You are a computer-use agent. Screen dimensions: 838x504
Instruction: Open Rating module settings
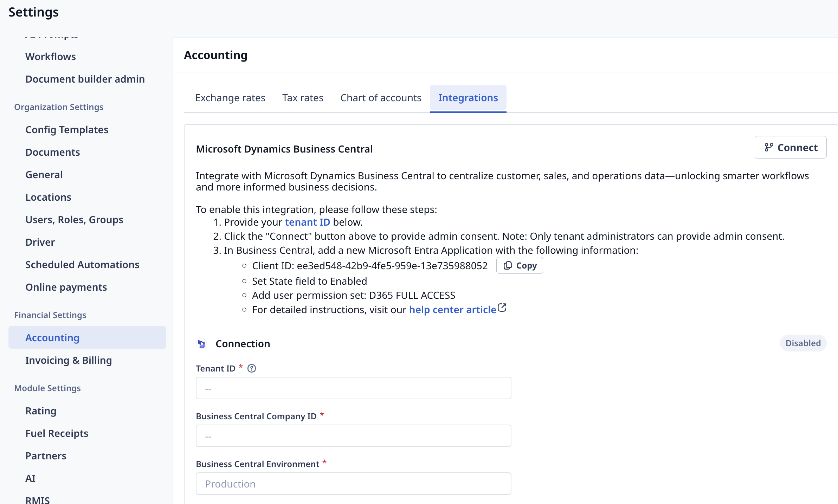click(x=41, y=411)
